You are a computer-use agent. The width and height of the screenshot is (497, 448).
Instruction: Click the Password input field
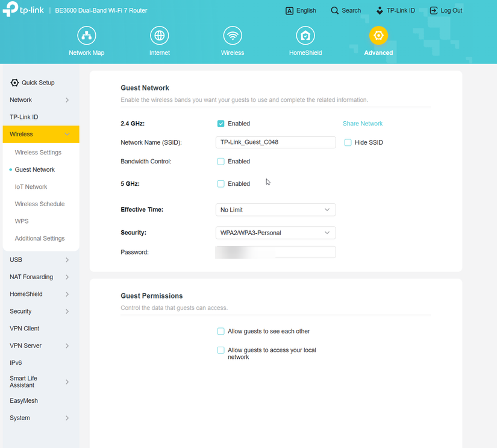(x=276, y=252)
